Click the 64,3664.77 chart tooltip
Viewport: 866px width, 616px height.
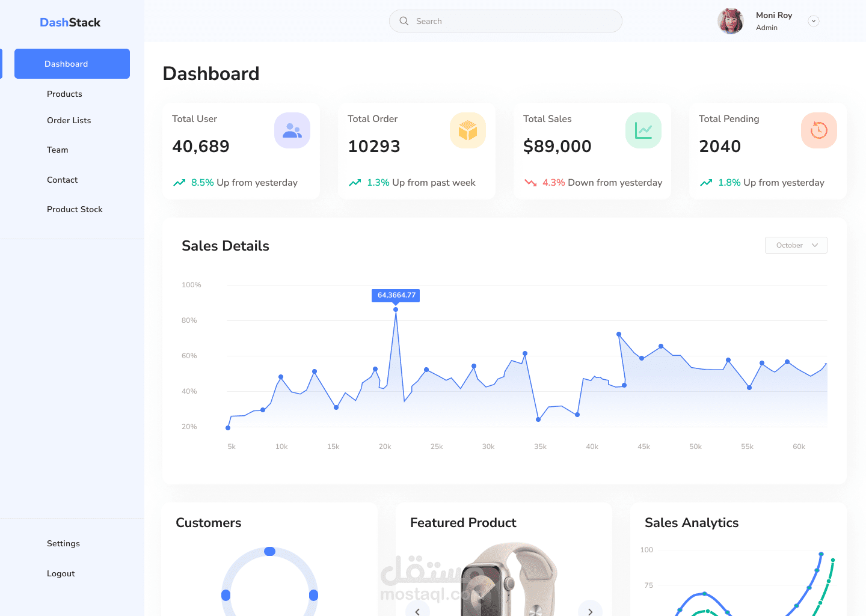pos(396,295)
